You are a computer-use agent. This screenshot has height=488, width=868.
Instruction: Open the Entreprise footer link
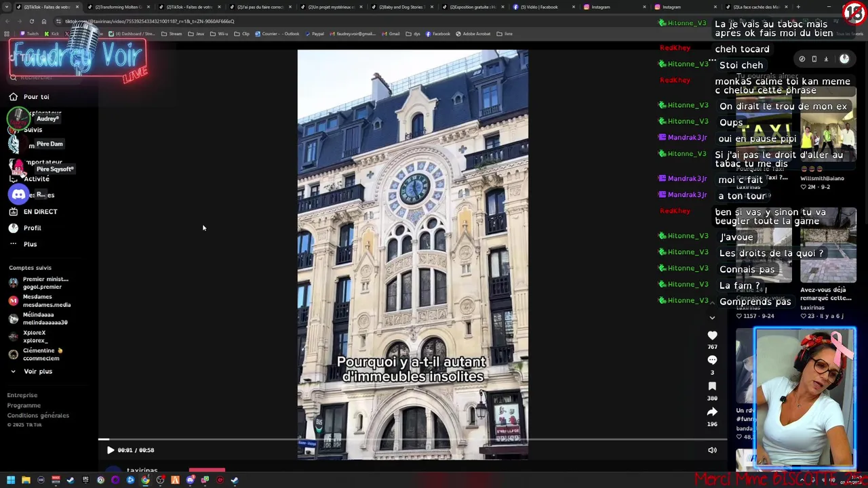pos(22,395)
